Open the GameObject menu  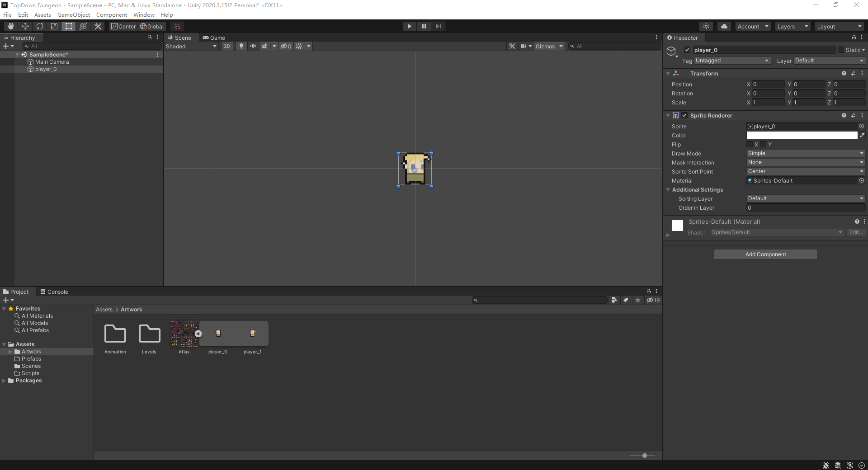click(x=73, y=15)
